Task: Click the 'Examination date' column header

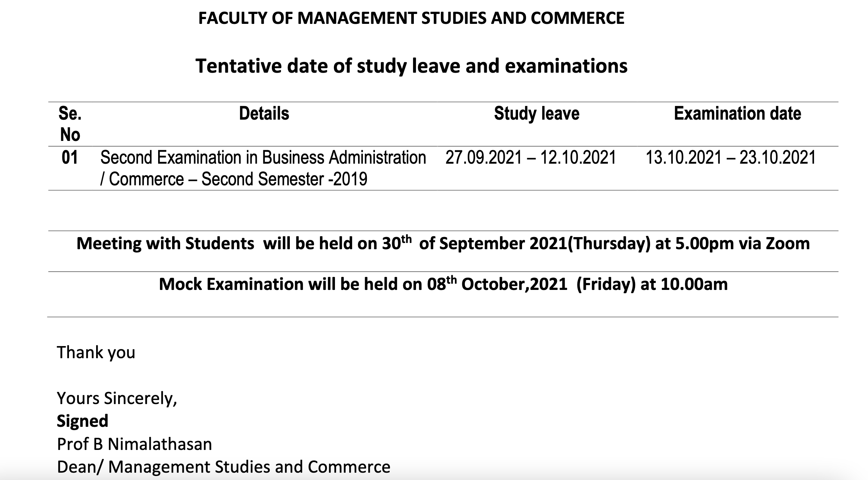Action: click(x=737, y=113)
